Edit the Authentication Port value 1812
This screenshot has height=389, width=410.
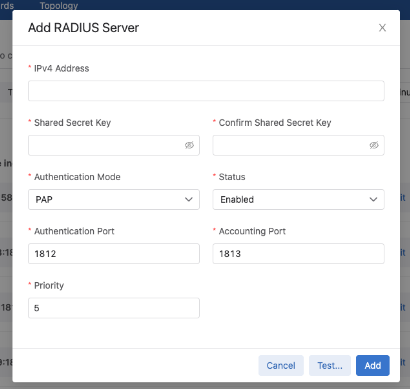point(114,254)
